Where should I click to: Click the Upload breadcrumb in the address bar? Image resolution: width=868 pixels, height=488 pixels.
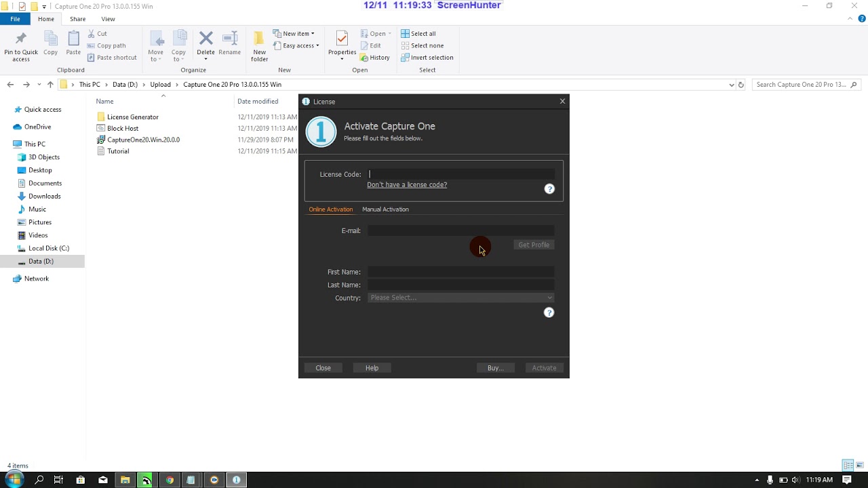coord(161,85)
